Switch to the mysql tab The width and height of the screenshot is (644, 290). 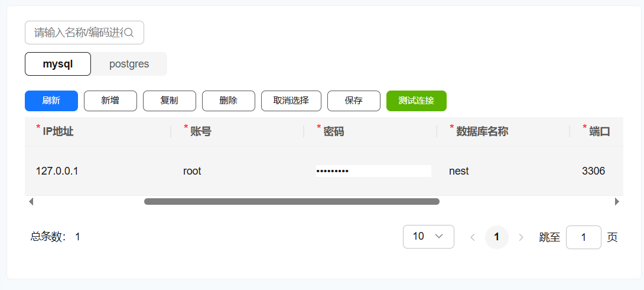58,64
